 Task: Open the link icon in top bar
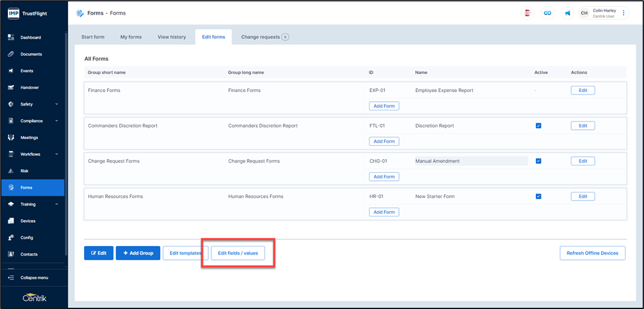click(x=548, y=13)
